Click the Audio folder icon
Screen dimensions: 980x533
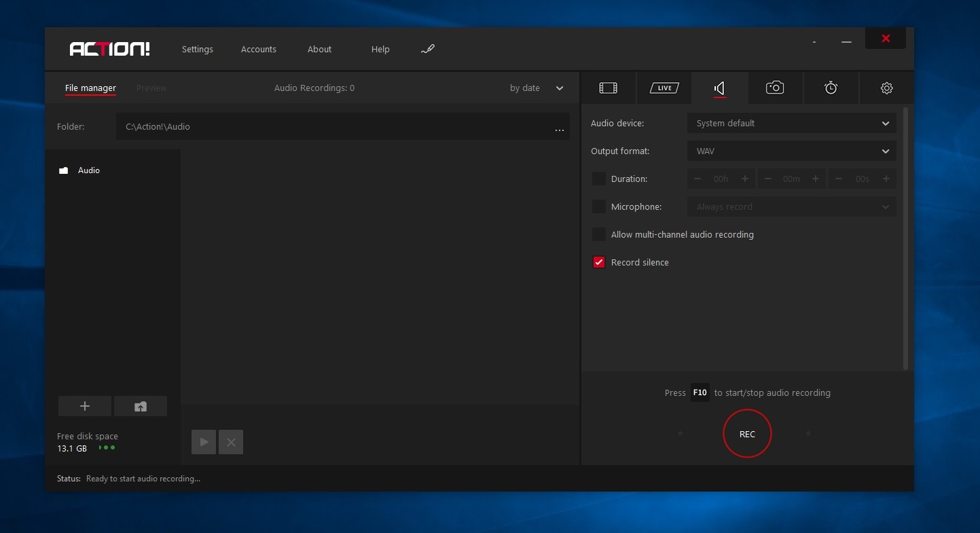[x=63, y=170]
